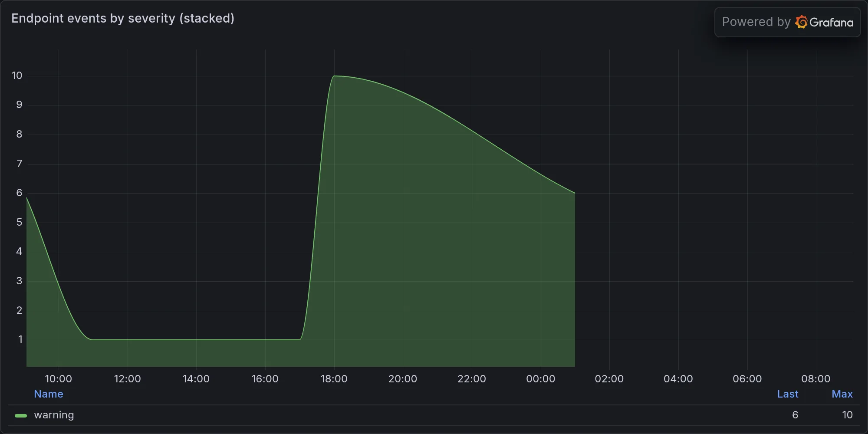Image resolution: width=868 pixels, height=434 pixels.
Task: Click the green warning color swatch
Action: 21,416
